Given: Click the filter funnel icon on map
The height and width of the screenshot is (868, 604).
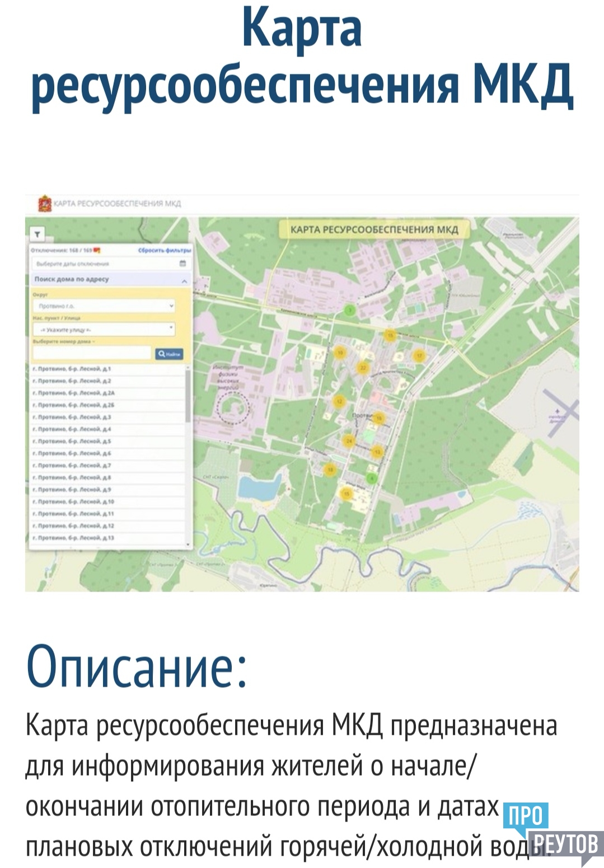Looking at the screenshot, I should coord(37,234).
